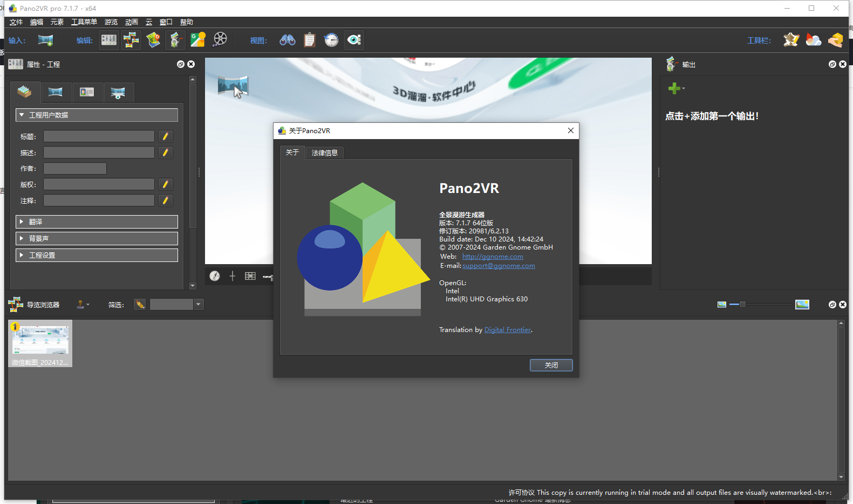Viewport: 853px width, 504px height.
Task: Click the support@ggnome.com email link
Action: (x=499, y=266)
